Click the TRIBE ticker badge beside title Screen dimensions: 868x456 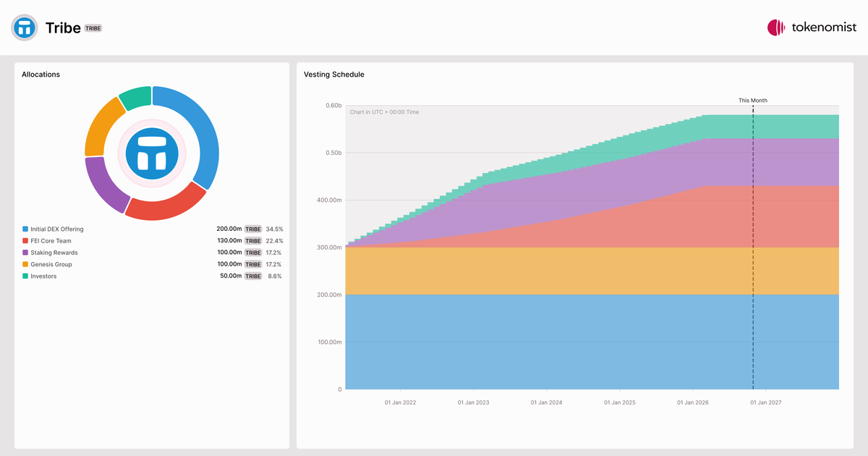[x=93, y=28]
